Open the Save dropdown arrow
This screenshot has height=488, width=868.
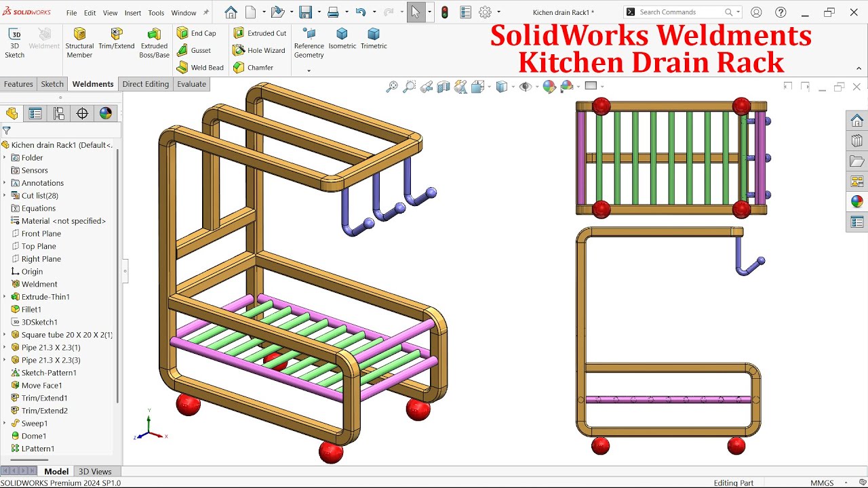tap(319, 12)
